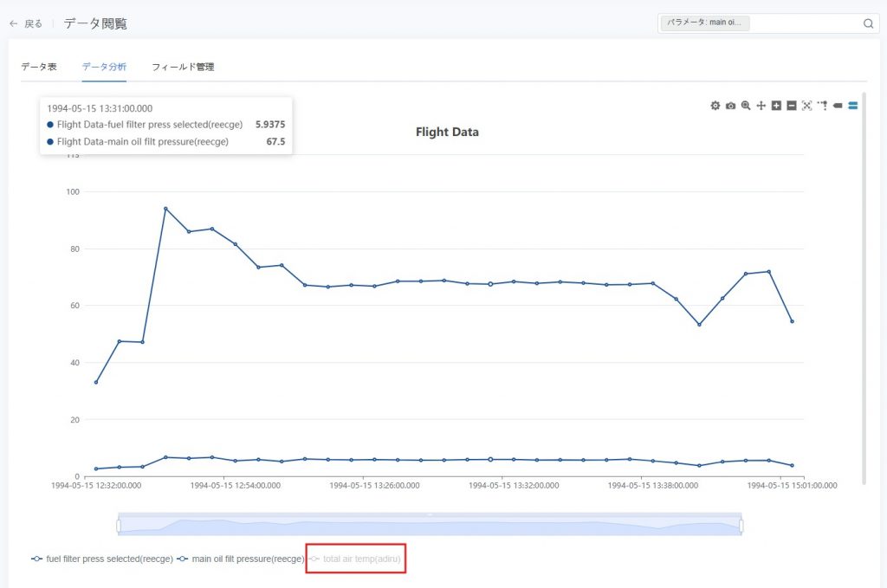887x588 pixels.
Task: Enable show closest data on hover
Action: pyautogui.click(x=838, y=106)
